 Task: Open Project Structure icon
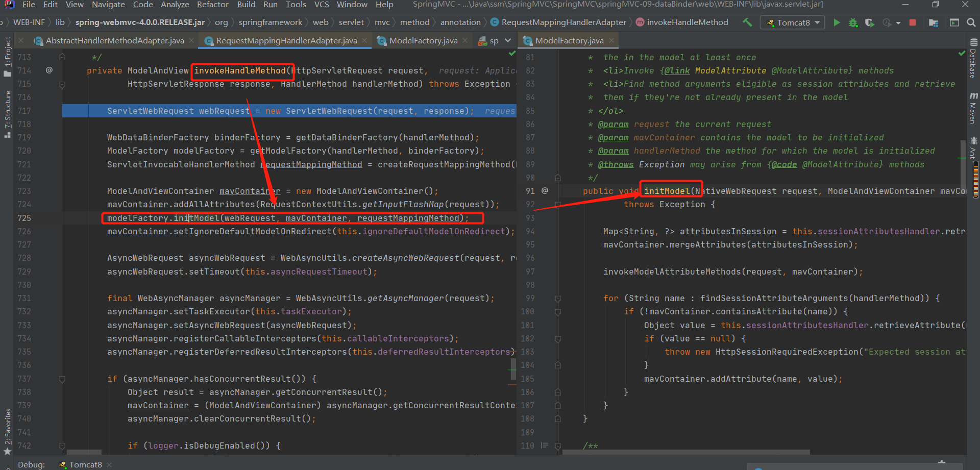click(x=934, y=22)
